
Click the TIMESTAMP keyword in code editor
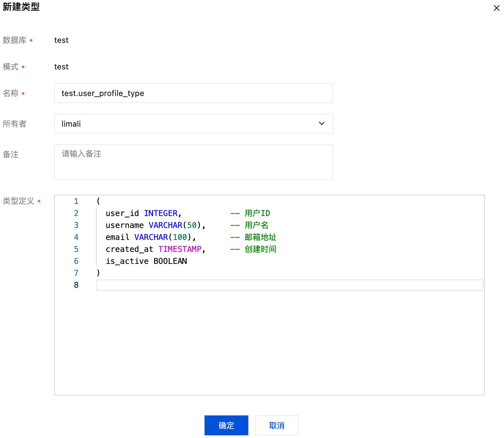pyautogui.click(x=180, y=249)
